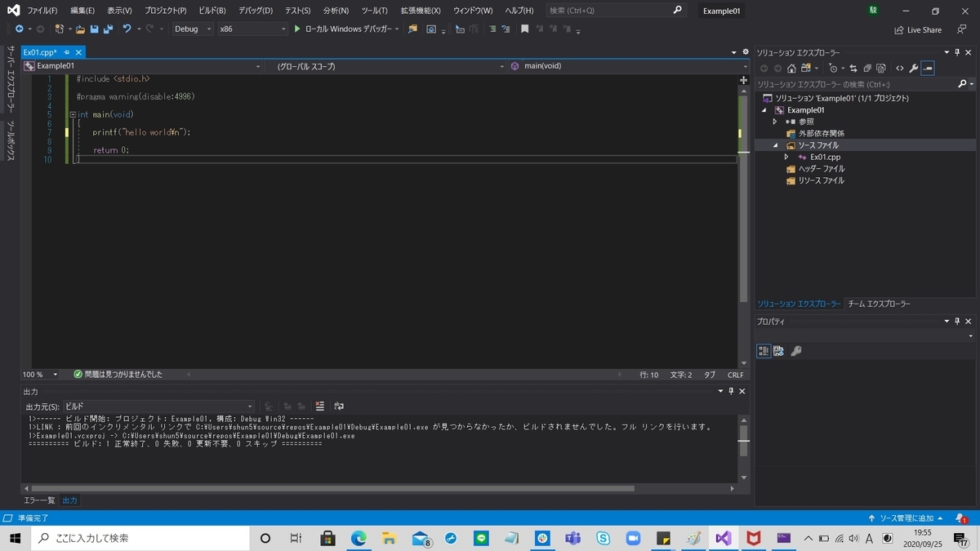Open the Output source dropdown showing ビルド
This screenshot has width=980, height=551.
[158, 406]
